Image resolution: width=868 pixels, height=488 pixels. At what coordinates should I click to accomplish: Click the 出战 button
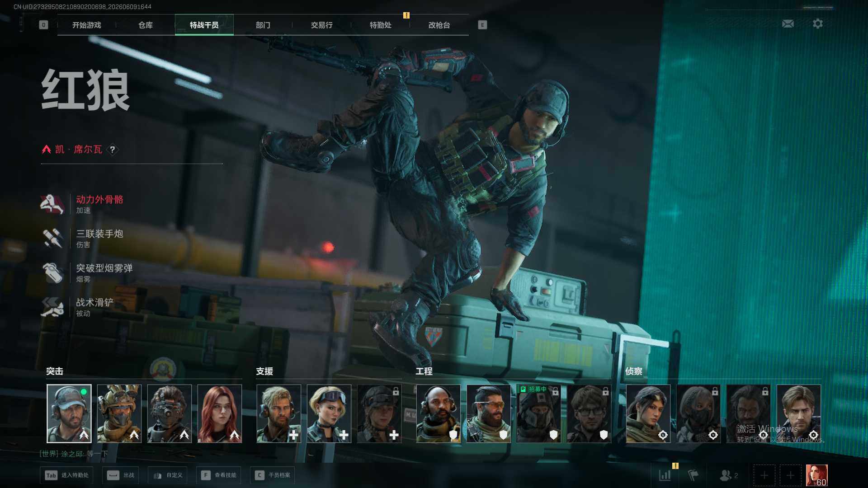pyautogui.click(x=121, y=475)
